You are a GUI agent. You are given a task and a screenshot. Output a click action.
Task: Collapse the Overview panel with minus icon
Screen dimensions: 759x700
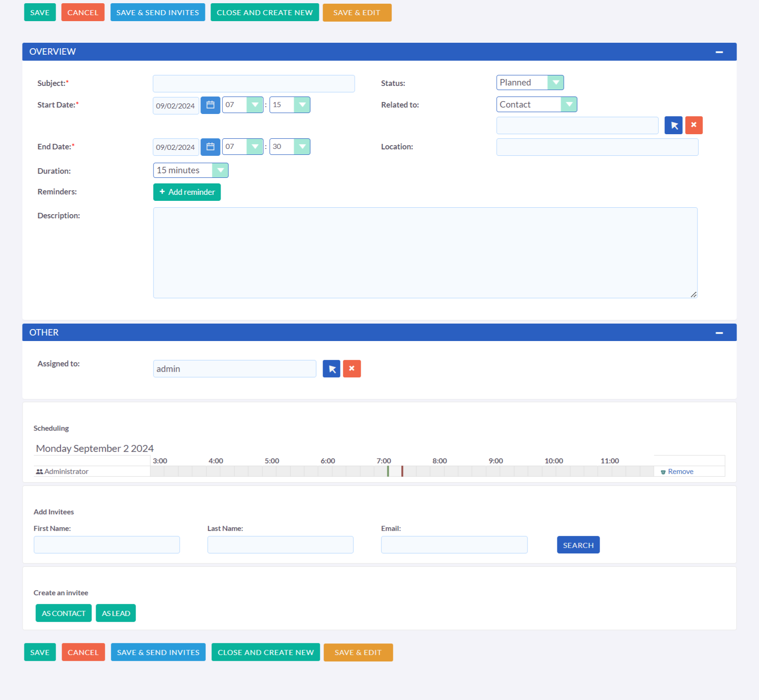(719, 52)
